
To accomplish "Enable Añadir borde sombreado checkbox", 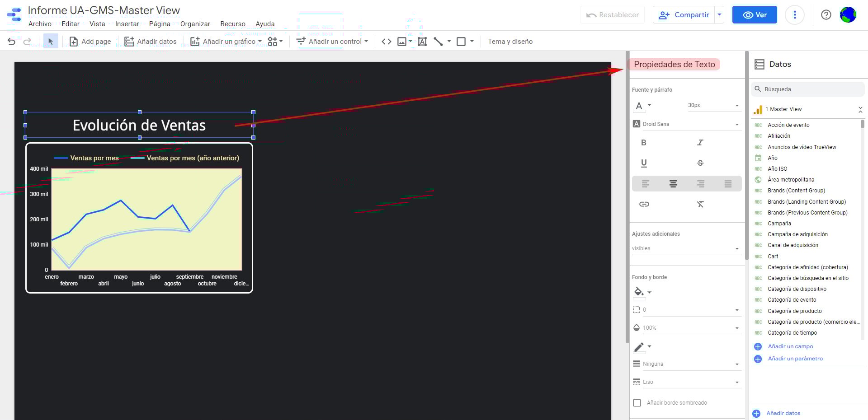I will pos(637,403).
